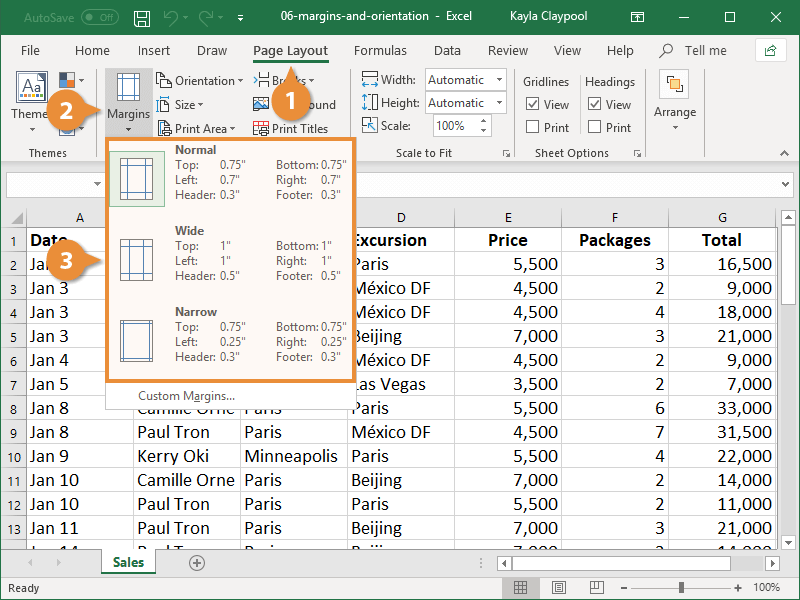
Task: Toggle Headings View checkbox
Action: tap(594, 104)
